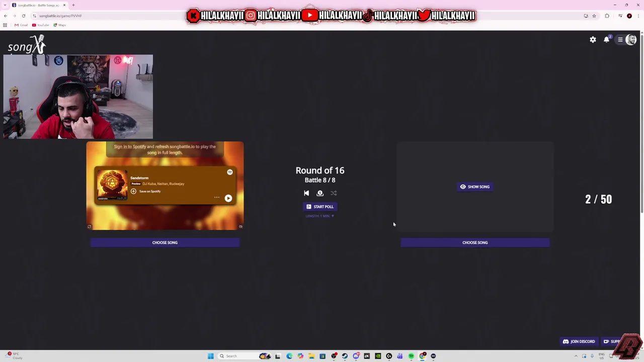Open the Windows Start menu

pos(210,356)
